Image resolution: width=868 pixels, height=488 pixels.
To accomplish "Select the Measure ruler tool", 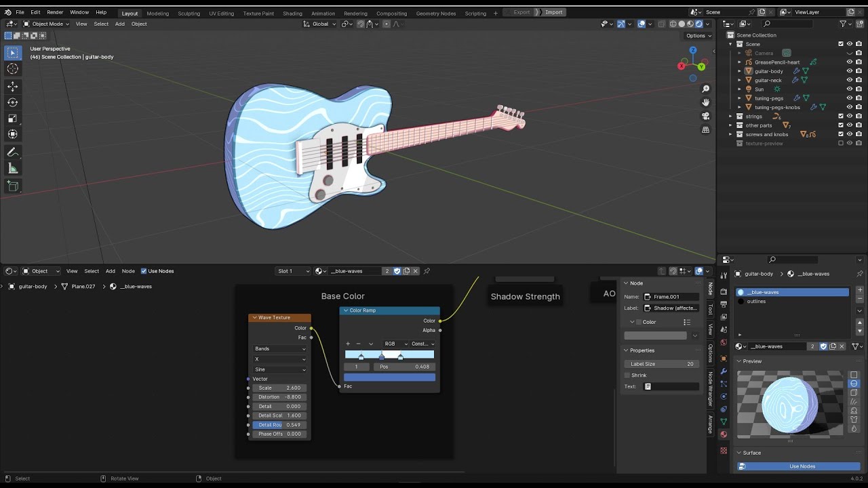I will point(12,169).
